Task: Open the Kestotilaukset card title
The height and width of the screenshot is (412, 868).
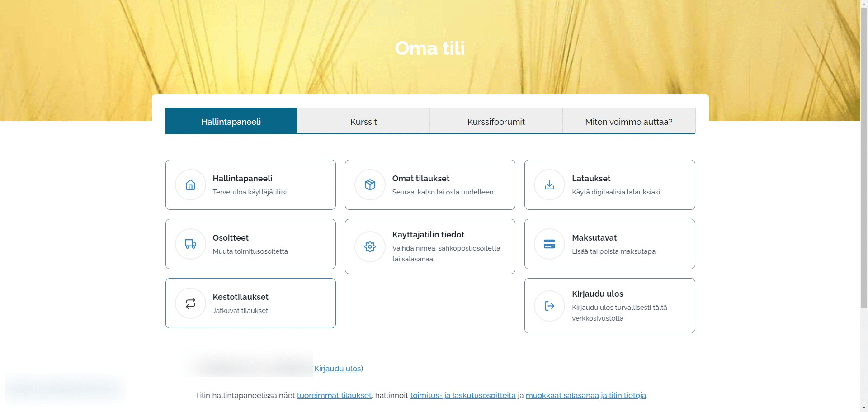Action: coord(241,297)
